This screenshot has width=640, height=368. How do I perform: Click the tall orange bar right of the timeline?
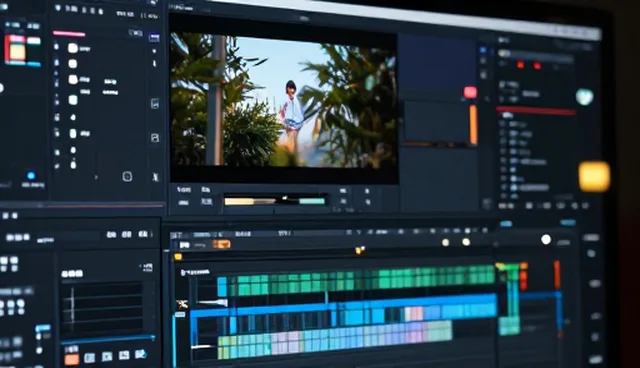coord(557,275)
